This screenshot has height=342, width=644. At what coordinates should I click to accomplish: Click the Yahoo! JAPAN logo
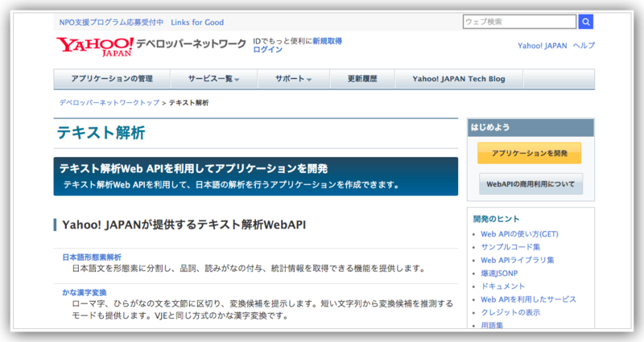click(95, 47)
